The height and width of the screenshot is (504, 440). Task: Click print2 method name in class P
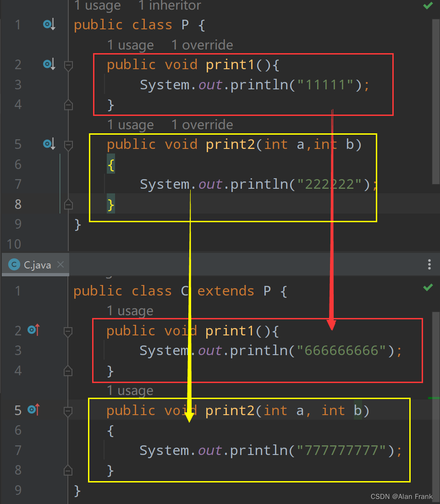pos(230,144)
